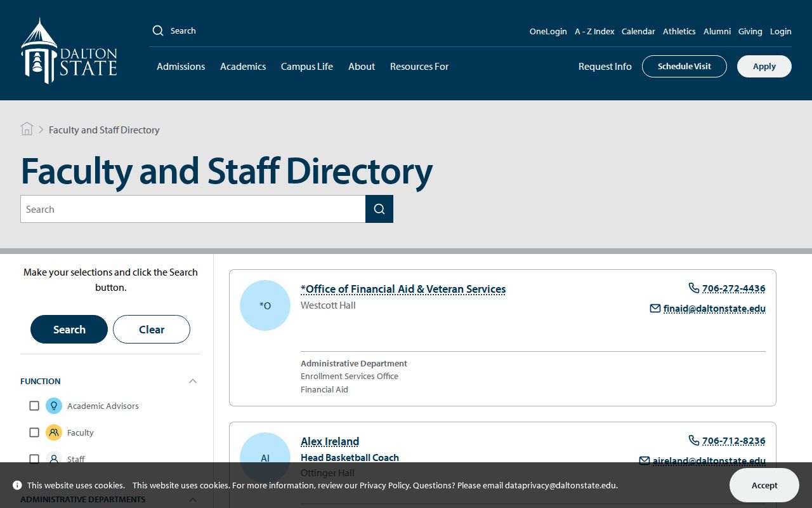This screenshot has height=508, width=812.
Task: Click the Dalton State logo
Action: click(69, 51)
